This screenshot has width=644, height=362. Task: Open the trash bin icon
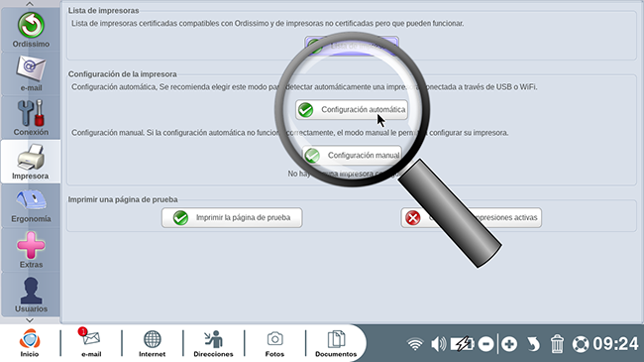click(x=557, y=344)
